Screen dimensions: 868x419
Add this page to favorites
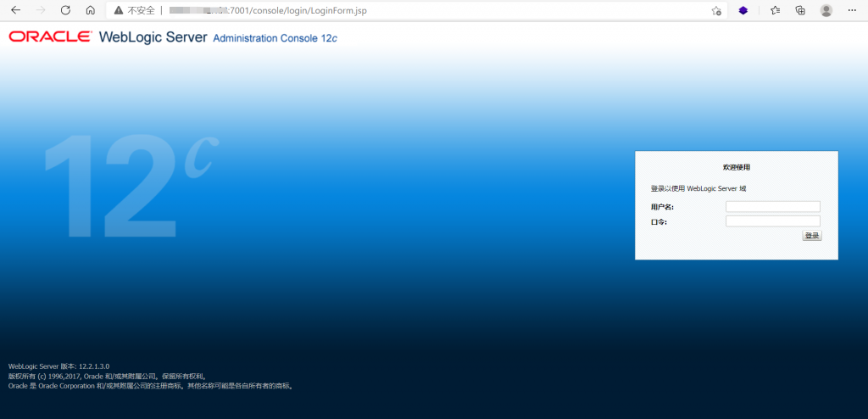coord(716,10)
